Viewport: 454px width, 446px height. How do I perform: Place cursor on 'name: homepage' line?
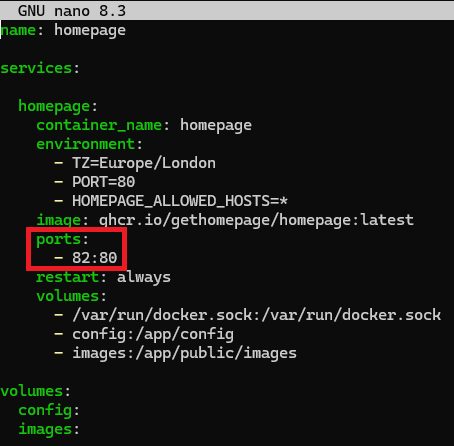coord(63,30)
